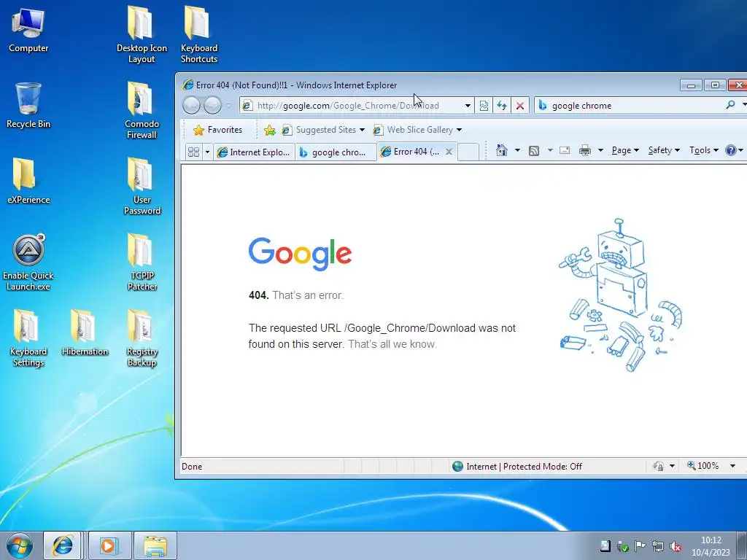This screenshot has height=560, width=747.
Task: Click the Read Mail icon
Action: pos(565,150)
